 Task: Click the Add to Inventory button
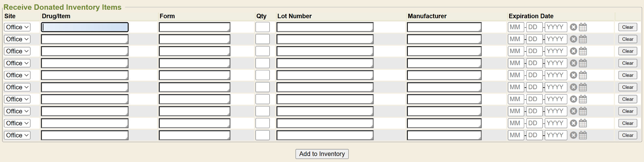[322, 154]
